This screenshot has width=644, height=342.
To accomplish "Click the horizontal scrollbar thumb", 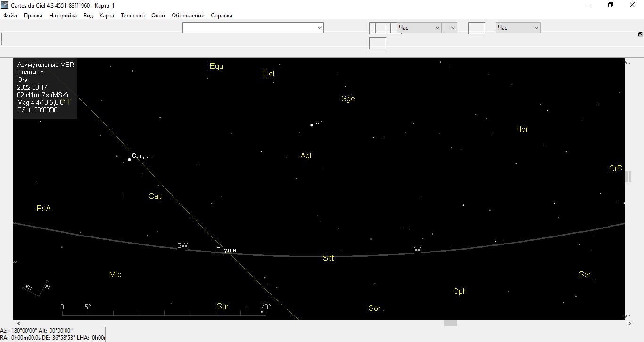I will click(x=451, y=324).
